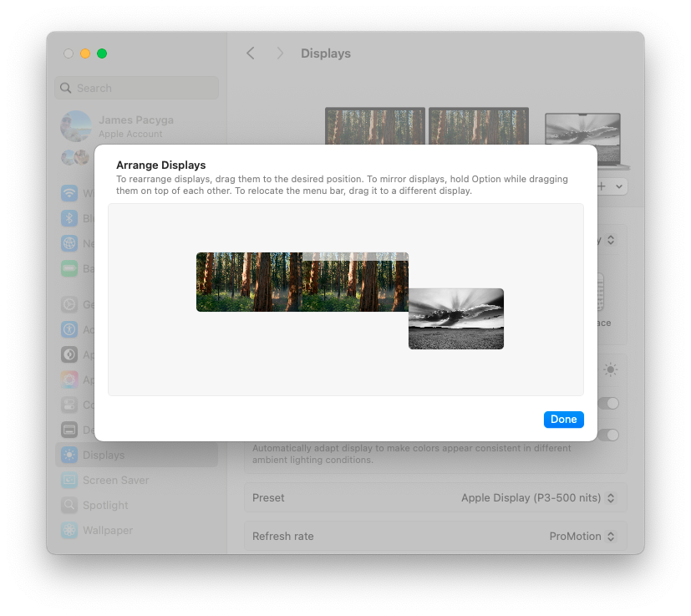This screenshot has width=691, height=616.
Task: Toggle the automatic brightness switch below the sun icon
Action: (609, 403)
